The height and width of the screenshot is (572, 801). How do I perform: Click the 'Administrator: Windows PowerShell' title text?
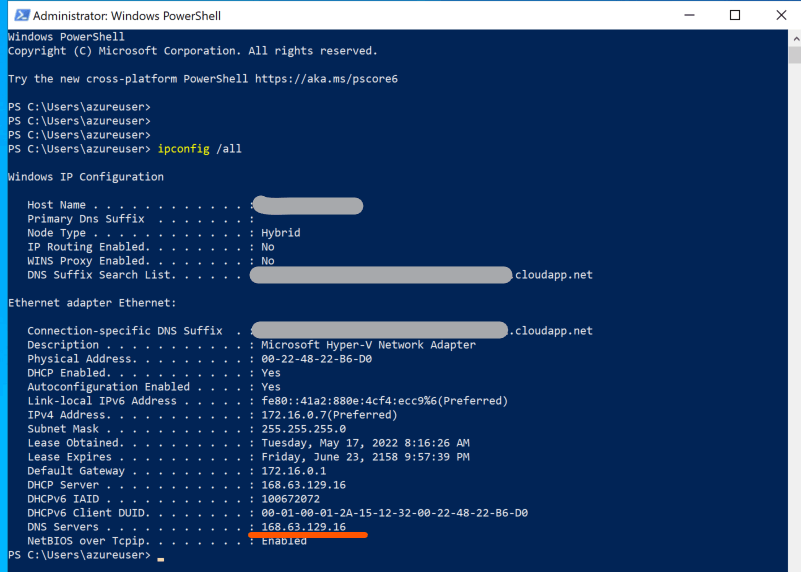pos(127,16)
